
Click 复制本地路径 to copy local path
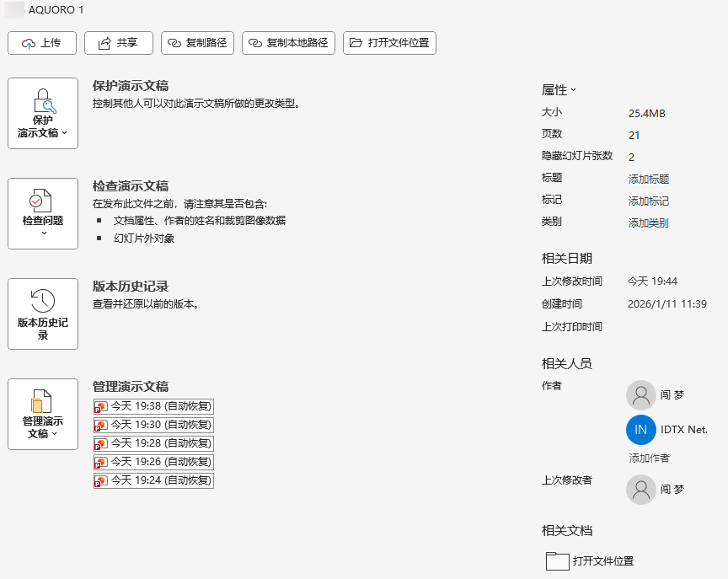click(288, 42)
